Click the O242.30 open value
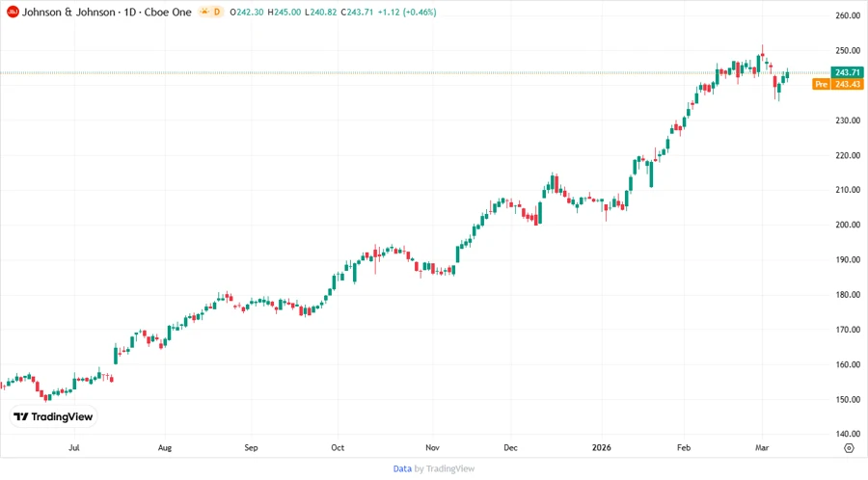This screenshot has width=868, height=480. [246, 13]
